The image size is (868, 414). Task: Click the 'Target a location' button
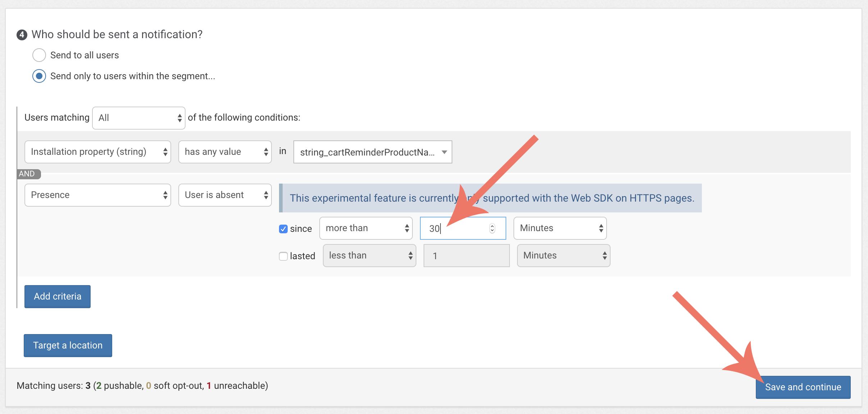(68, 345)
